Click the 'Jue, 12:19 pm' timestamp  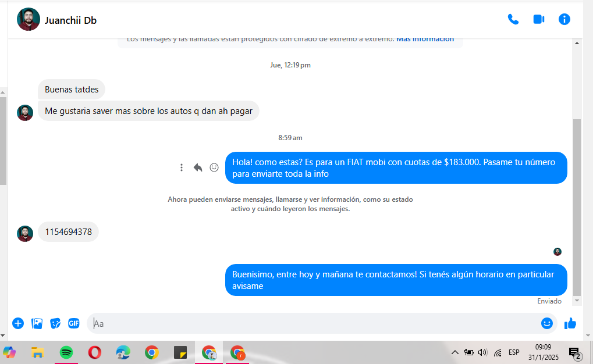pyautogui.click(x=290, y=65)
